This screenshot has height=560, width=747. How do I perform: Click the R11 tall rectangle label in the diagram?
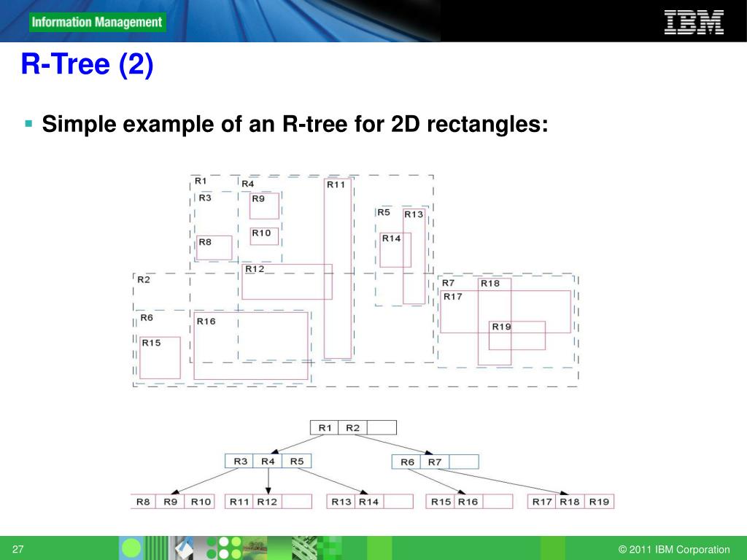pyautogui.click(x=336, y=184)
